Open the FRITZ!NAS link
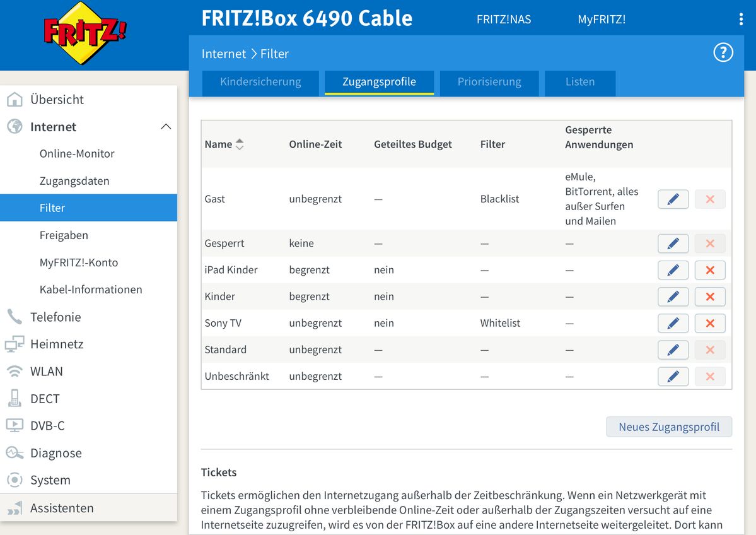Screen dimensions: 756x535 pyautogui.click(x=503, y=20)
